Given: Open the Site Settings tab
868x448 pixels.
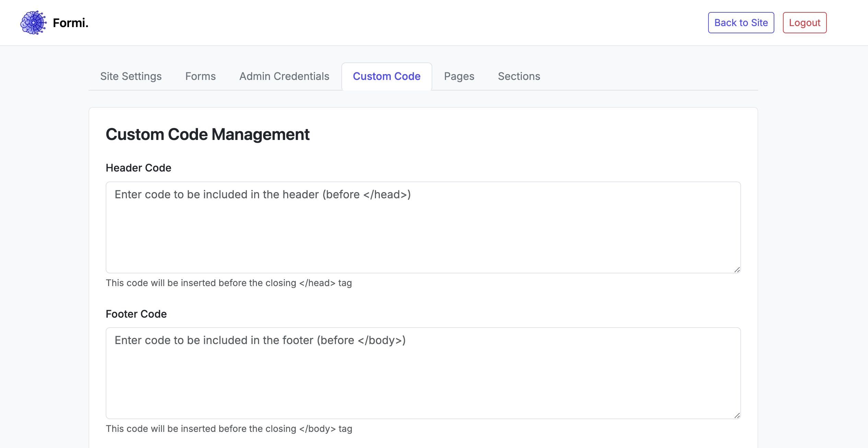Looking at the screenshot, I should point(131,76).
